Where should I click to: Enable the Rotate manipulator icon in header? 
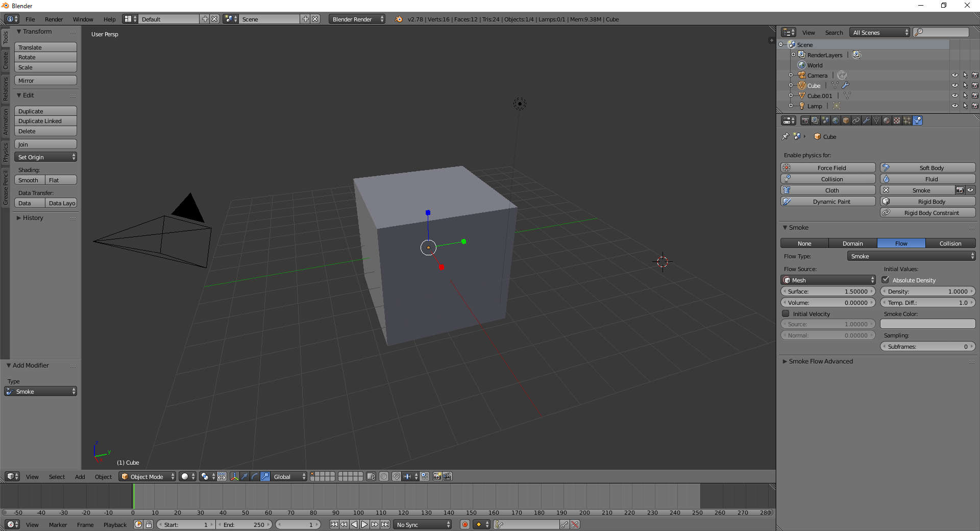[x=255, y=476]
